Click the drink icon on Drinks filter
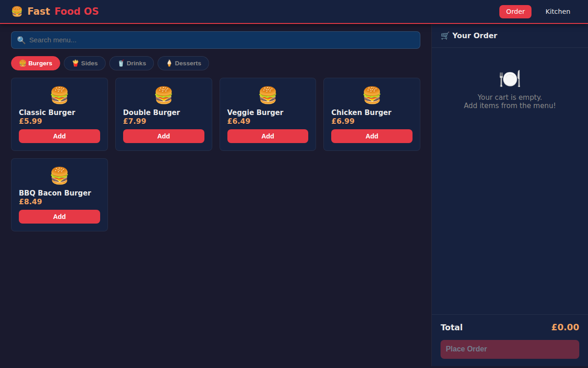Viewport: 588px width, 368px height. 121,63
